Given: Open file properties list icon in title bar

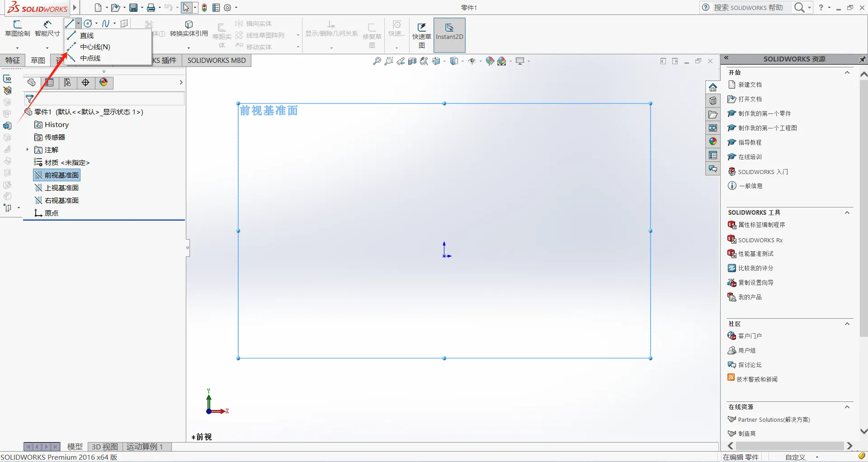Looking at the screenshot, I should coord(216,8).
